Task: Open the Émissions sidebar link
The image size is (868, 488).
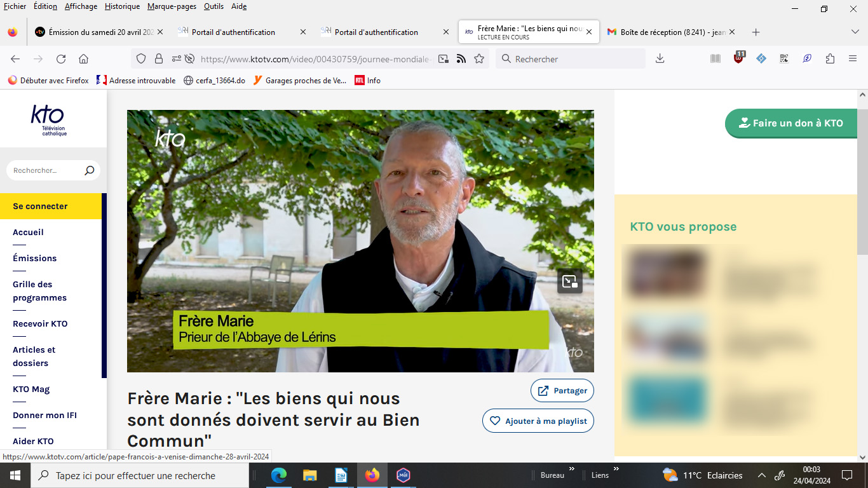Action: (x=35, y=258)
